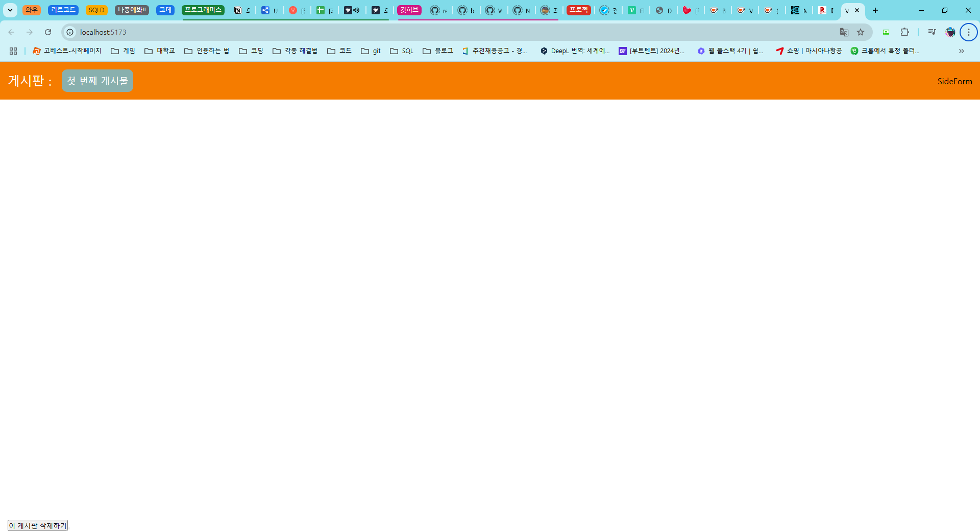This screenshot has width=980, height=531.
Task: Open the 크롬에서 특정 폴더 bookmark
Action: (886, 51)
